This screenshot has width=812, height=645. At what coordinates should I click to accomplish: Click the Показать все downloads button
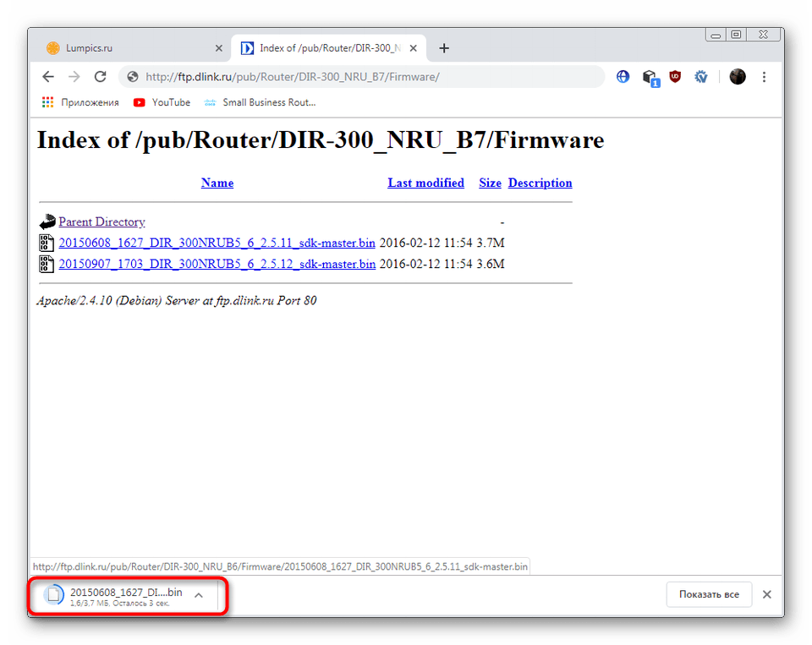pos(709,594)
